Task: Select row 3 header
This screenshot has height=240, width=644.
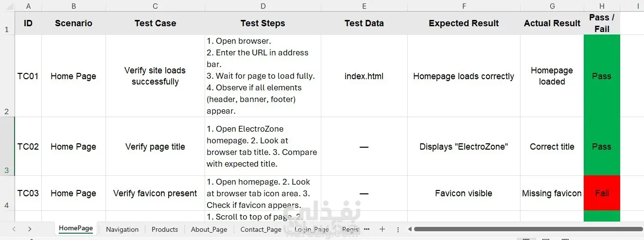Action: tap(7, 146)
